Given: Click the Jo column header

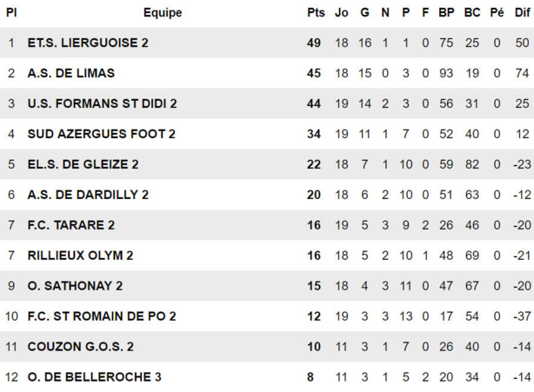Looking at the screenshot, I should [341, 12].
